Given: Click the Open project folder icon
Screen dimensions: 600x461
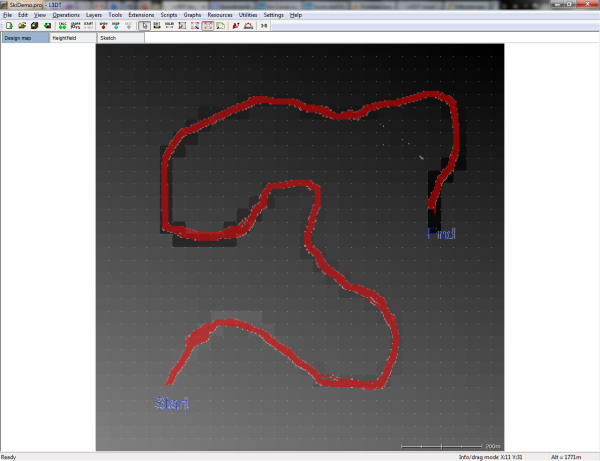Looking at the screenshot, I should [x=21, y=26].
